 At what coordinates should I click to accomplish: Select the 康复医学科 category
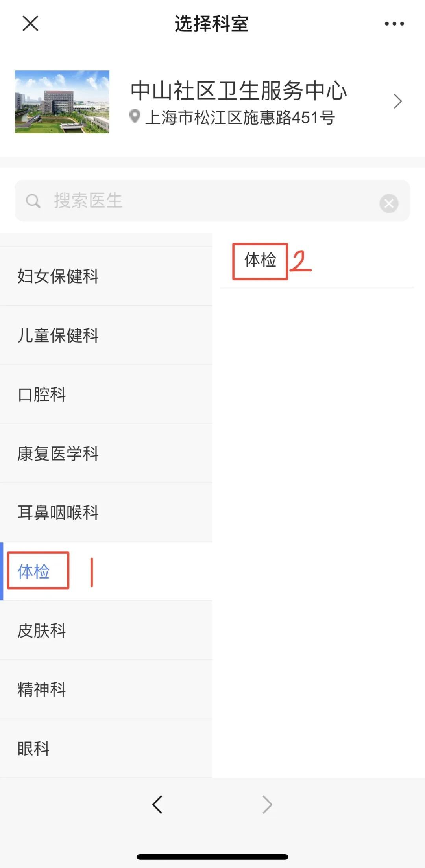tap(58, 454)
